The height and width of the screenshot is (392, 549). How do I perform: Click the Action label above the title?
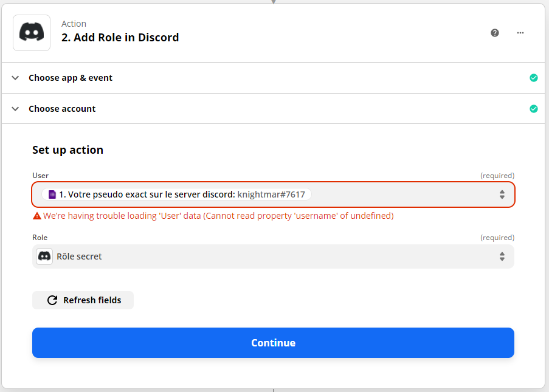pyautogui.click(x=74, y=24)
